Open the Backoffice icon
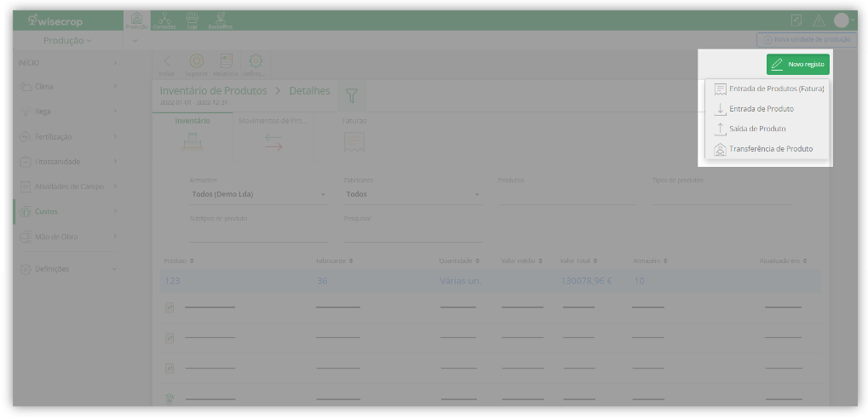The image size is (868, 418). click(x=221, y=20)
